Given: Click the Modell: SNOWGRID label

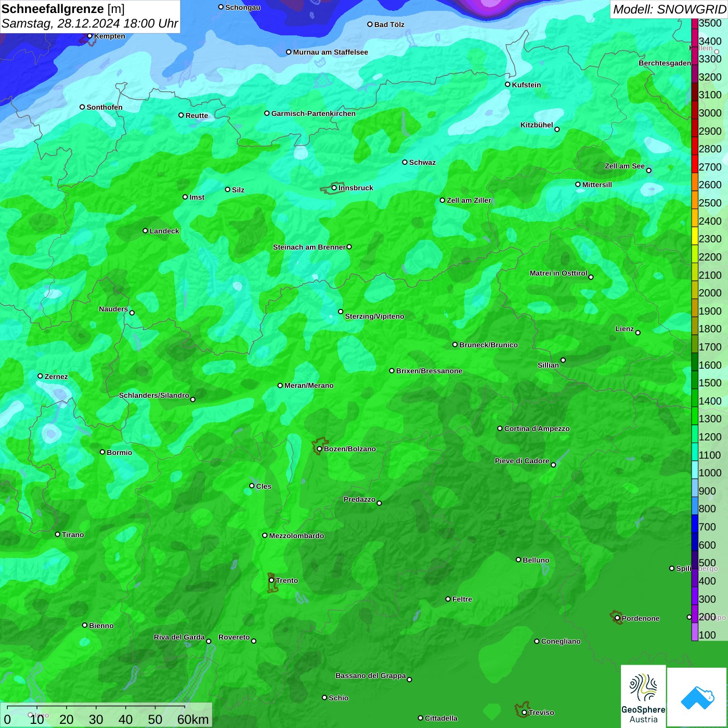Looking at the screenshot, I should click(x=669, y=9).
